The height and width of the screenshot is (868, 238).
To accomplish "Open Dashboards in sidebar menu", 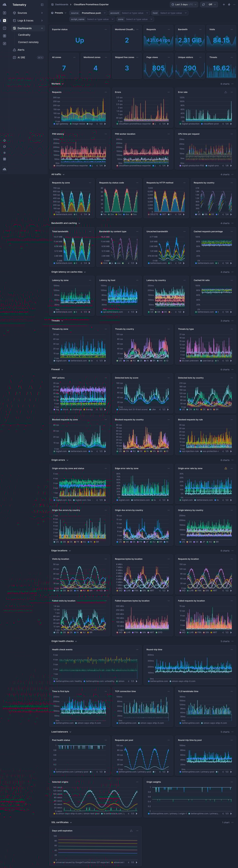I will tap(28, 28).
